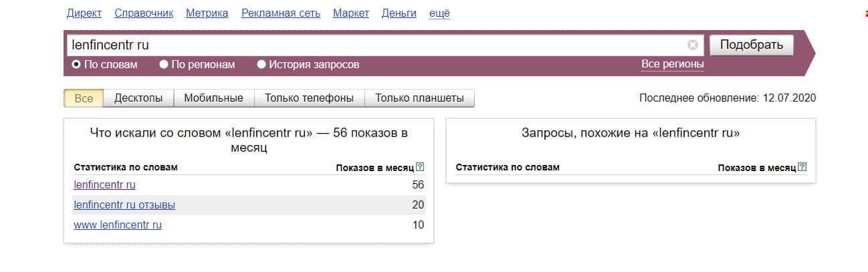The height and width of the screenshot is (272, 868).
Task: Open the 'www lenfincentr ru' query link
Action: pyautogui.click(x=118, y=225)
